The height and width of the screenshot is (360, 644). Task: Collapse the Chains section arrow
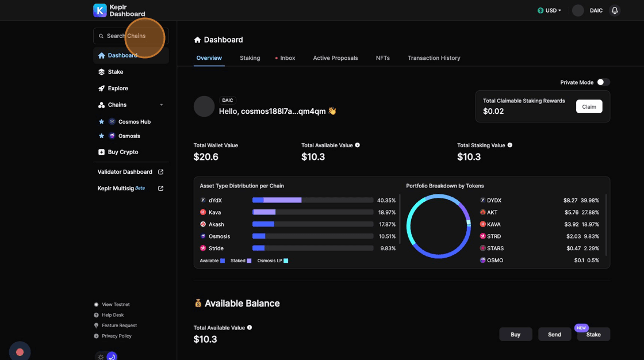(x=162, y=105)
